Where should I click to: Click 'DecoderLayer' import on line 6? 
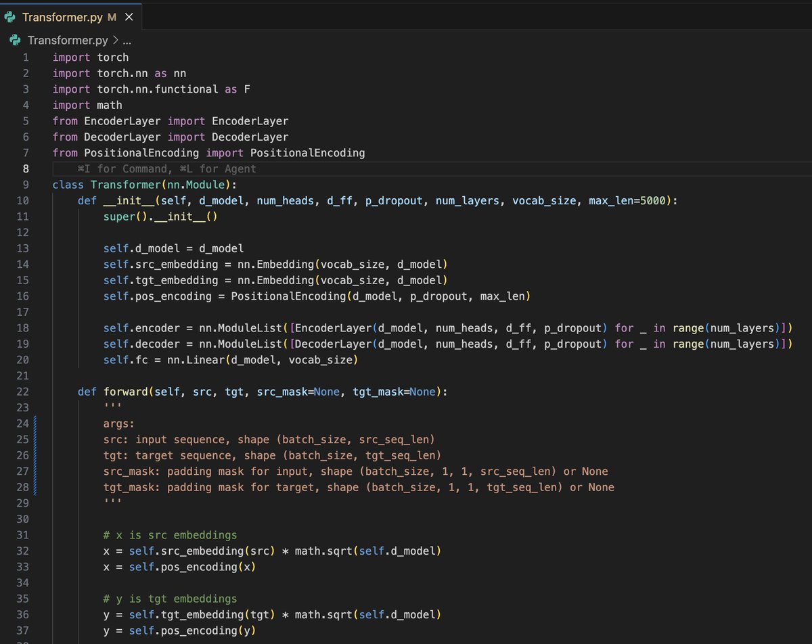250,137
